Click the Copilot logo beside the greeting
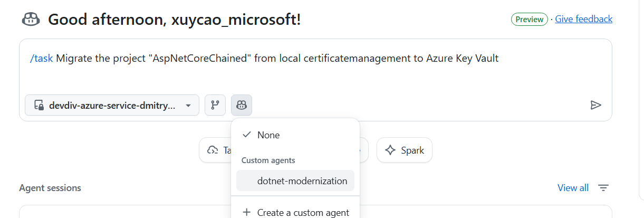This screenshot has height=218, width=644. (x=31, y=20)
